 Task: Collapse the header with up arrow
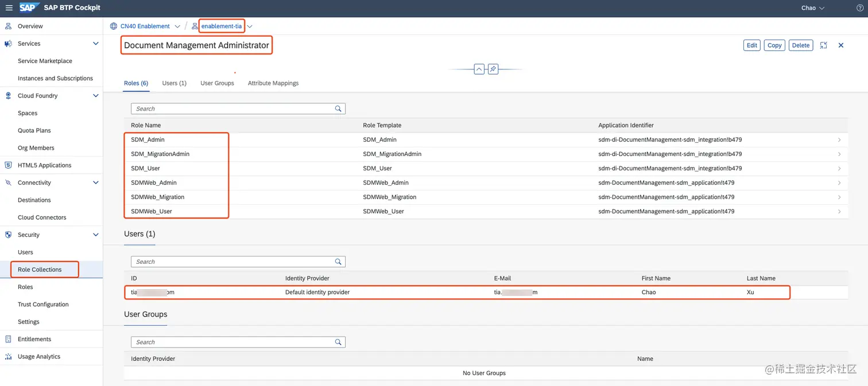click(x=479, y=69)
